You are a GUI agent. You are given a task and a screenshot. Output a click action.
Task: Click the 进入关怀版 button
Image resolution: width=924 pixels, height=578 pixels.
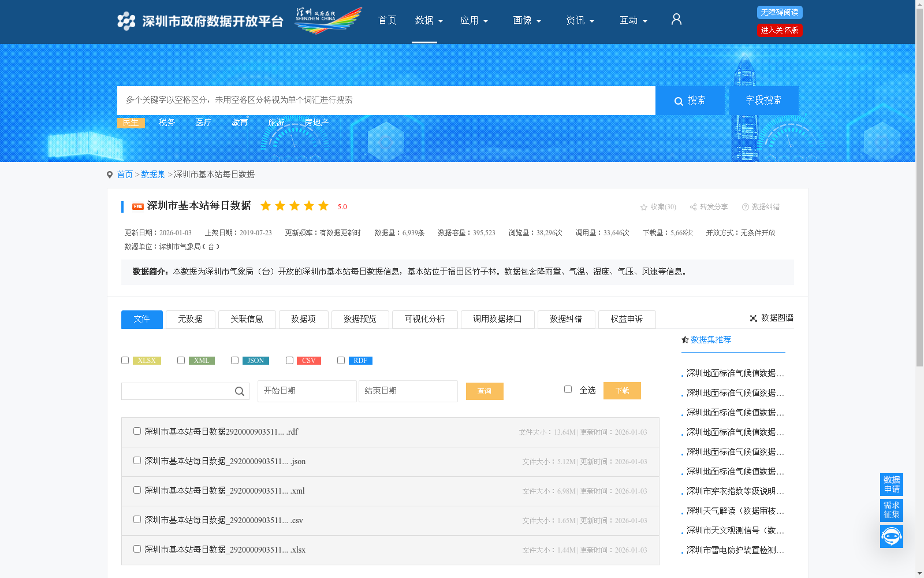pyautogui.click(x=780, y=30)
